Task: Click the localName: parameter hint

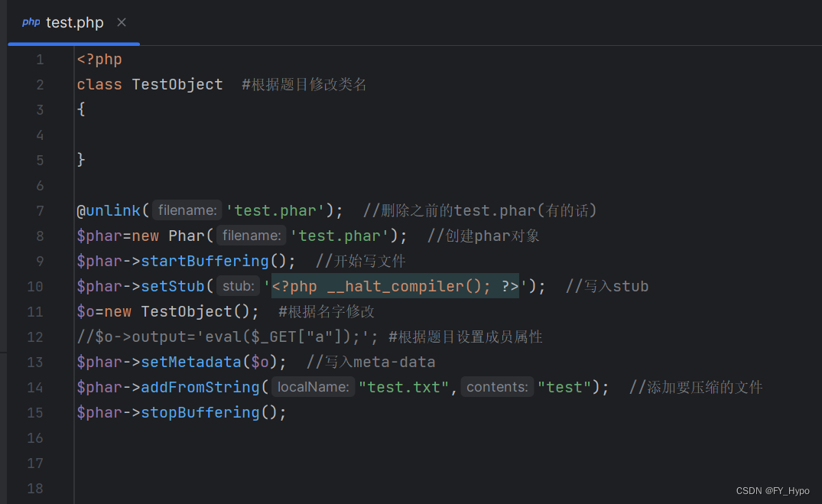Action: click(313, 387)
